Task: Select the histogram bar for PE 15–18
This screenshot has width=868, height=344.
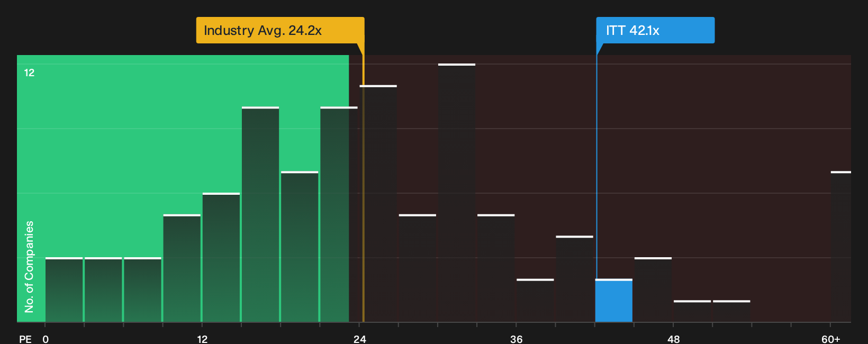Action: [x=260, y=214]
